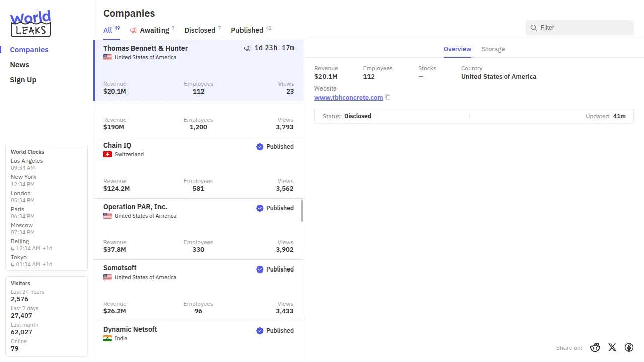Click the India flag under Dynamic Netsoft

(x=107, y=339)
